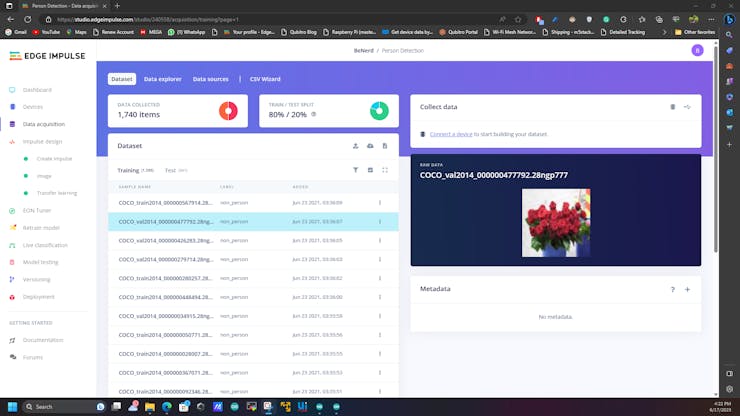
Task: Click the upload data icon in Dataset header
Action: (x=355, y=146)
